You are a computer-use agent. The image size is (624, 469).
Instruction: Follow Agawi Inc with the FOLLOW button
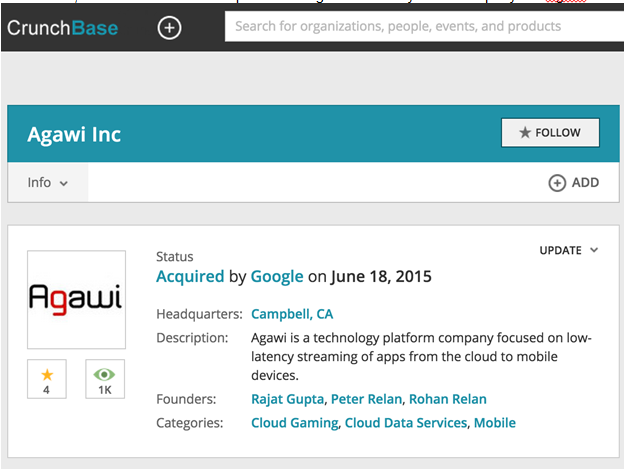550,132
